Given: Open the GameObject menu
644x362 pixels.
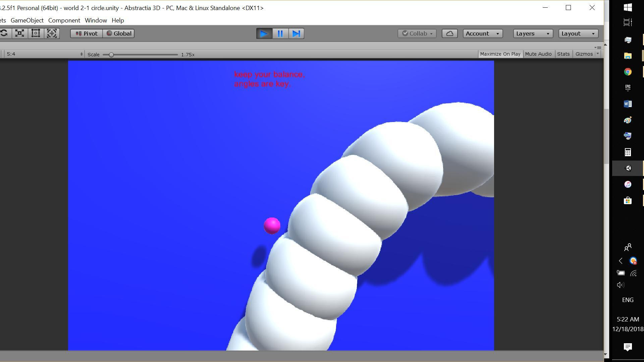Looking at the screenshot, I should pos(27,20).
